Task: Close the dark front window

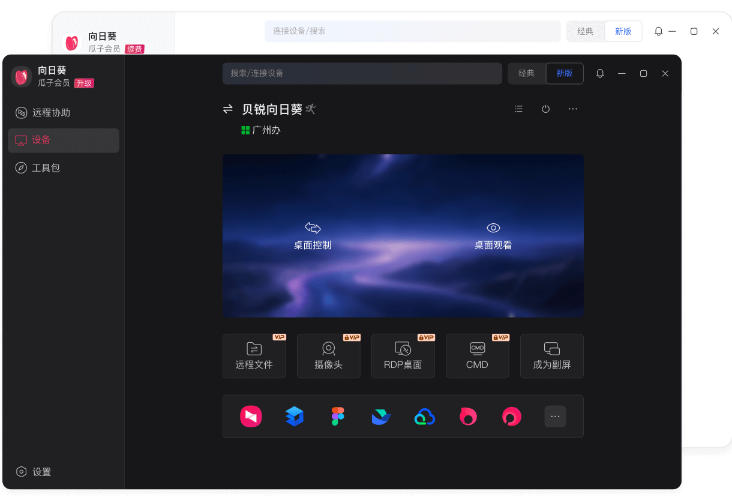Action: 665,73
